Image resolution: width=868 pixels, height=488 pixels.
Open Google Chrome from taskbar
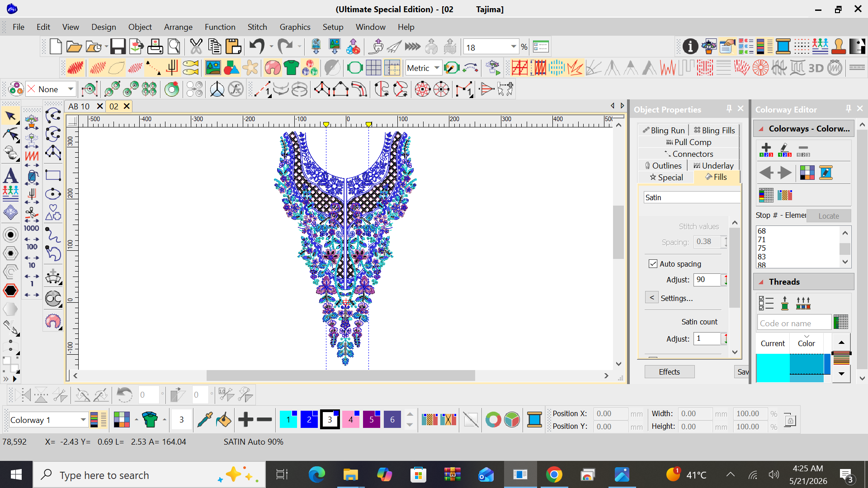coord(554,474)
